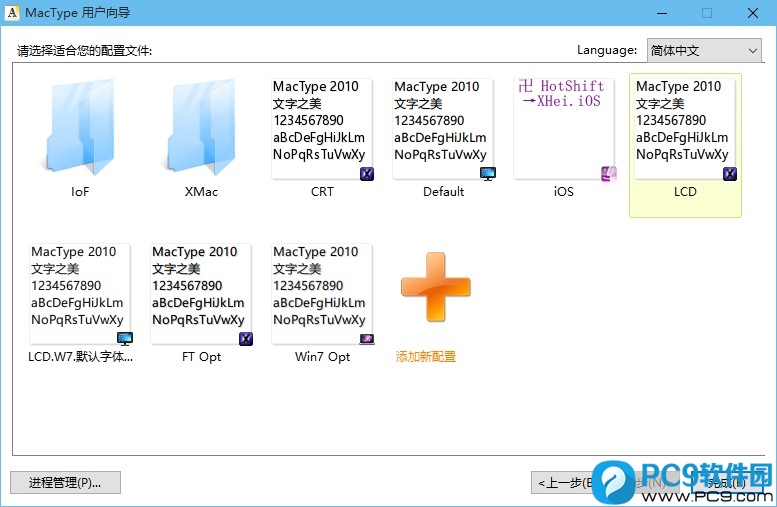Select the CRT profile thumbnail

[322, 129]
